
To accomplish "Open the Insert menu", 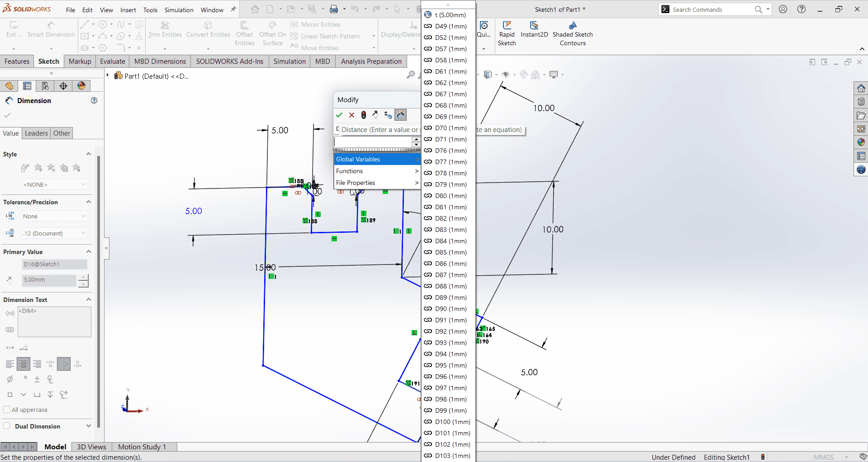I will (128, 10).
